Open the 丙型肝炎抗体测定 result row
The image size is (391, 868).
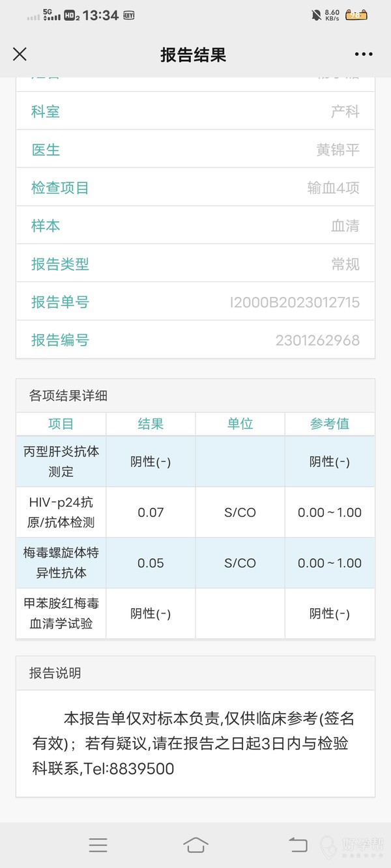pyautogui.click(x=61, y=461)
